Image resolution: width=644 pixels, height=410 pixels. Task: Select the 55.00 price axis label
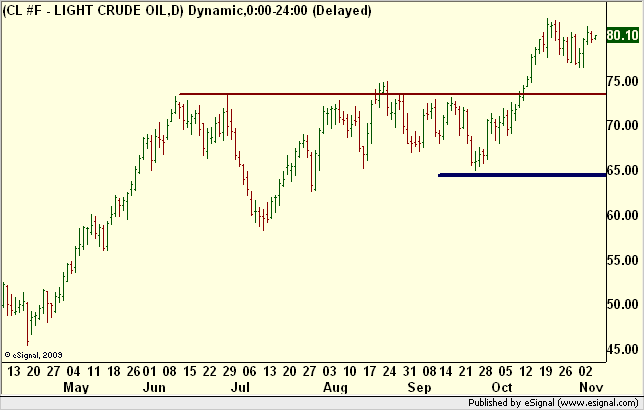(623, 260)
